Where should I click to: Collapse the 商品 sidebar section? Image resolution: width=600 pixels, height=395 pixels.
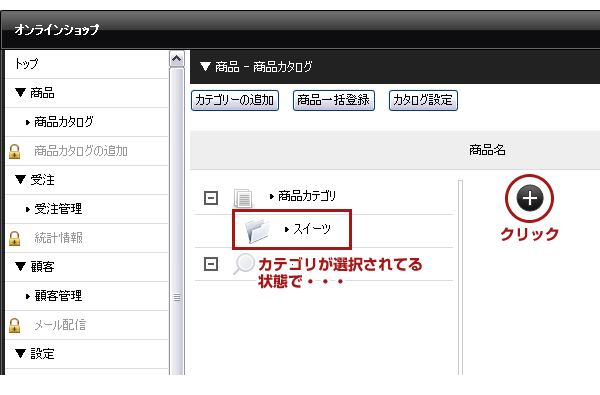(x=21, y=92)
